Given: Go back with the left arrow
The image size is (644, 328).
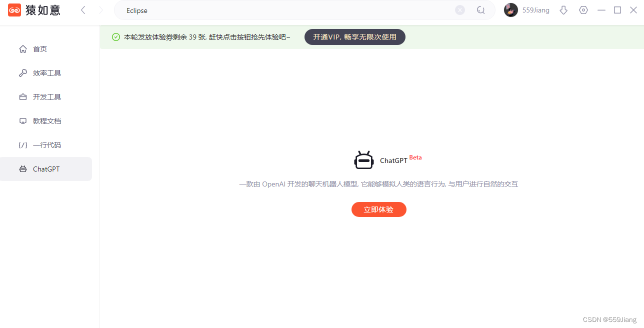Looking at the screenshot, I should 83,10.
